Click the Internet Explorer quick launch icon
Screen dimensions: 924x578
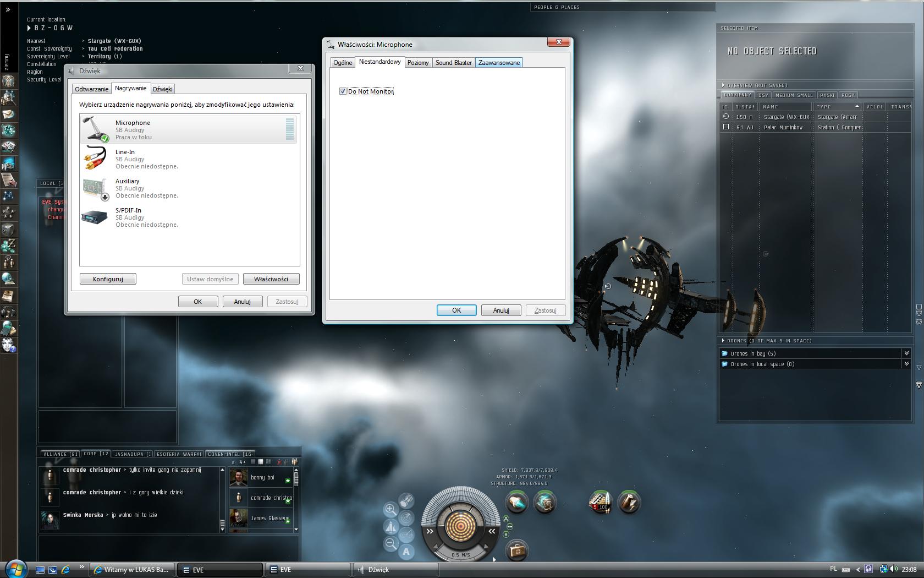65,570
